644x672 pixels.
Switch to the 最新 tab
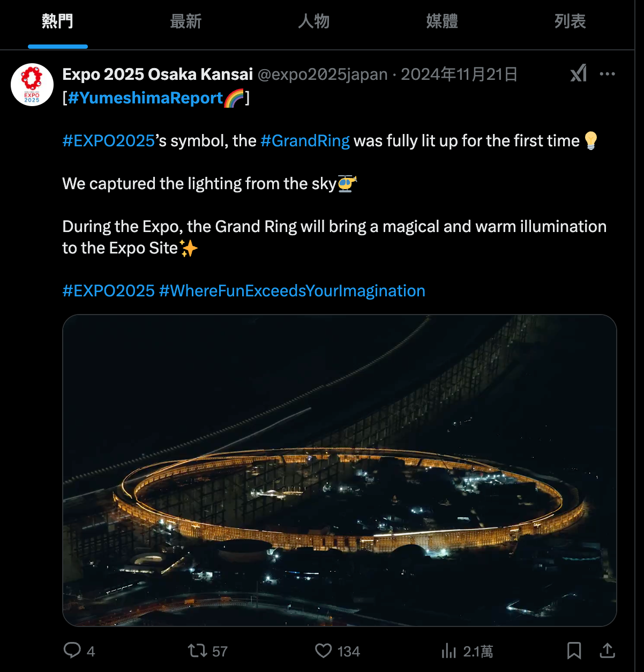pyautogui.click(x=186, y=22)
